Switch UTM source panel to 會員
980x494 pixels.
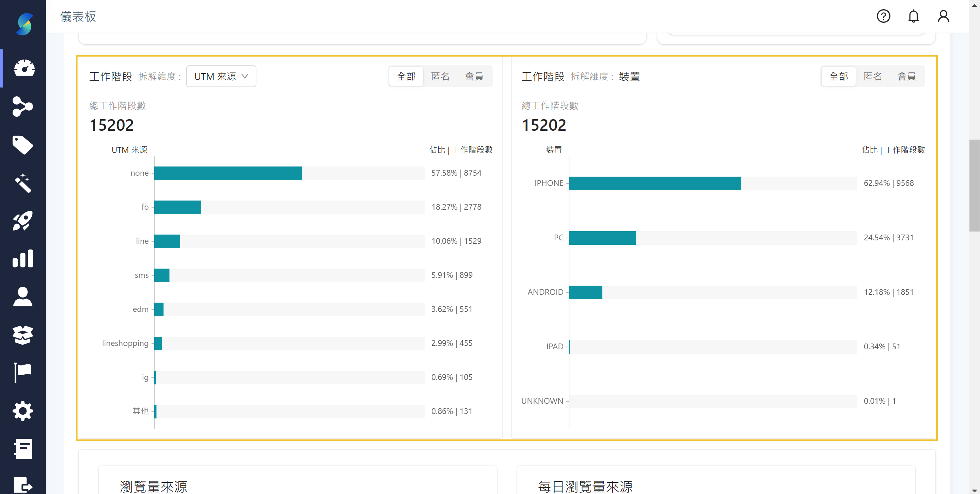(474, 76)
